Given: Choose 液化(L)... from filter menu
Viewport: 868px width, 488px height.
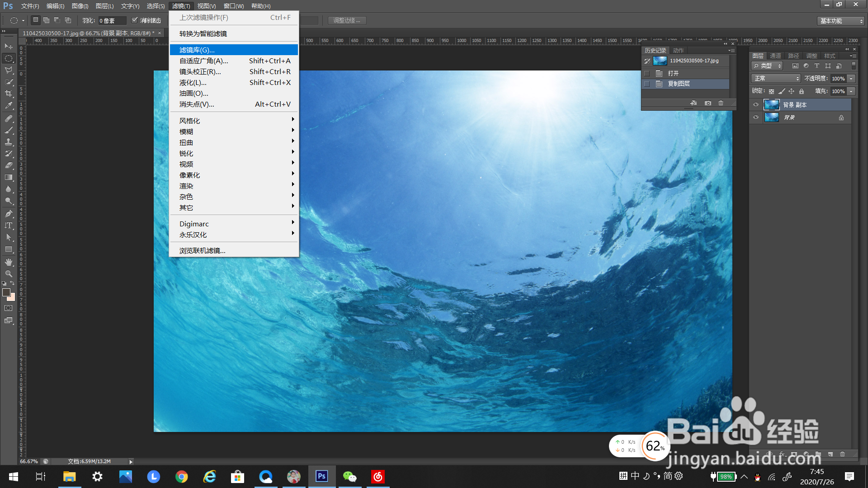Looking at the screenshot, I should coord(234,82).
